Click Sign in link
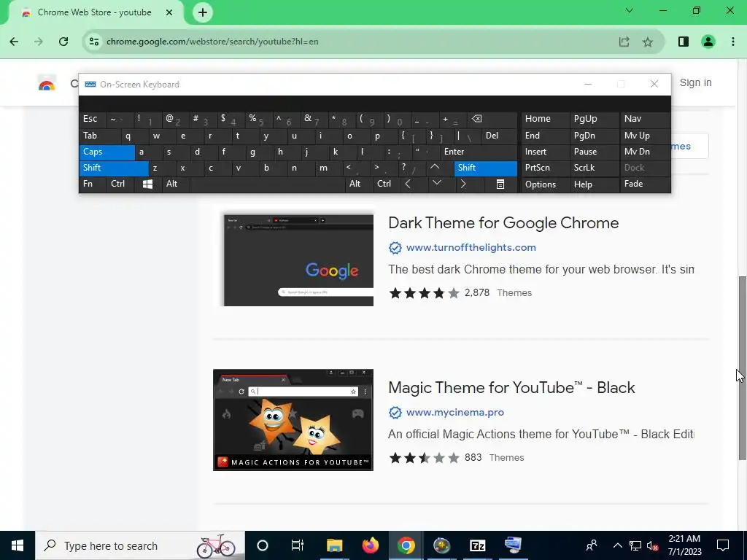The image size is (747, 560). click(x=695, y=83)
